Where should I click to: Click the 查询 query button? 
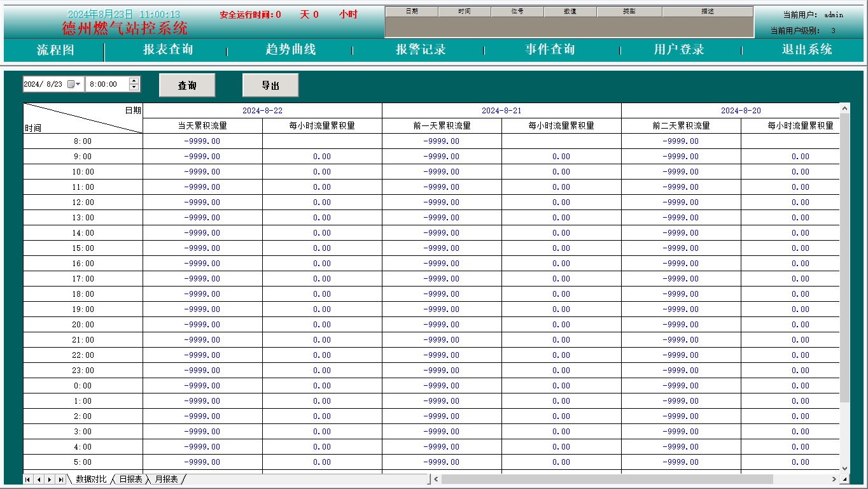click(187, 85)
